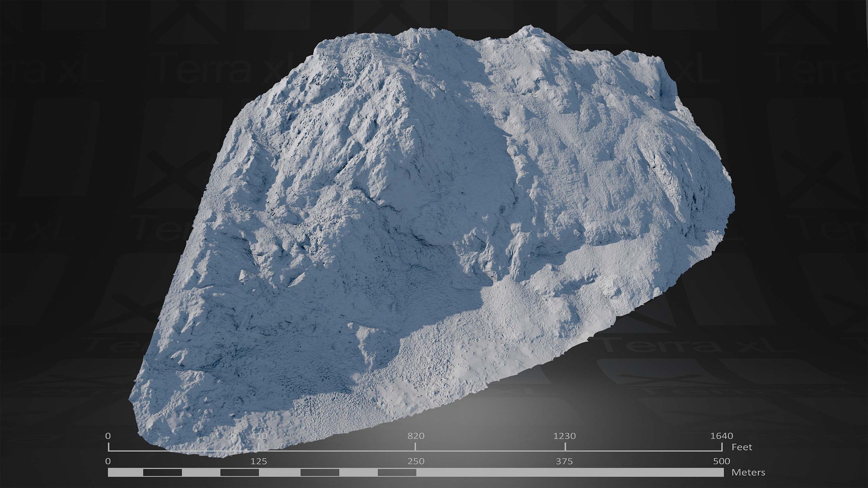Image resolution: width=868 pixels, height=488 pixels.
Task: Click the 1230 feet scale label
Action: (564, 436)
